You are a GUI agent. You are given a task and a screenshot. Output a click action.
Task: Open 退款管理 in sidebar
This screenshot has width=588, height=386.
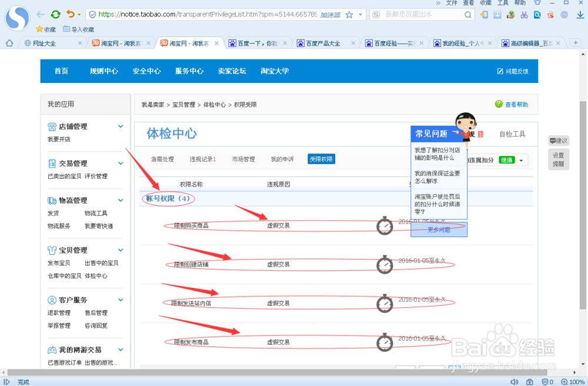59,313
